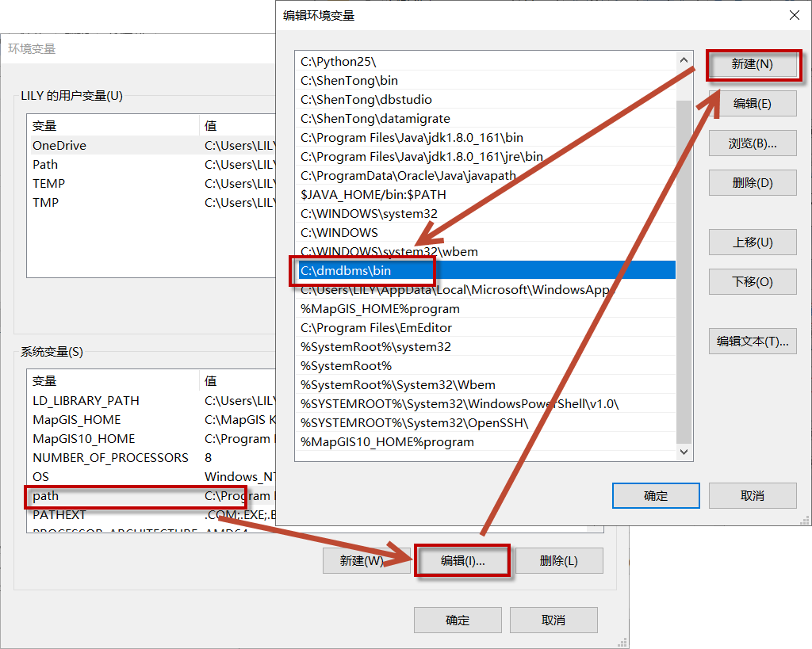Image resolution: width=812 pixels, height=649 pixels.
Task: Open 编辑文本(T)... text editor
Action: [752, 342]
